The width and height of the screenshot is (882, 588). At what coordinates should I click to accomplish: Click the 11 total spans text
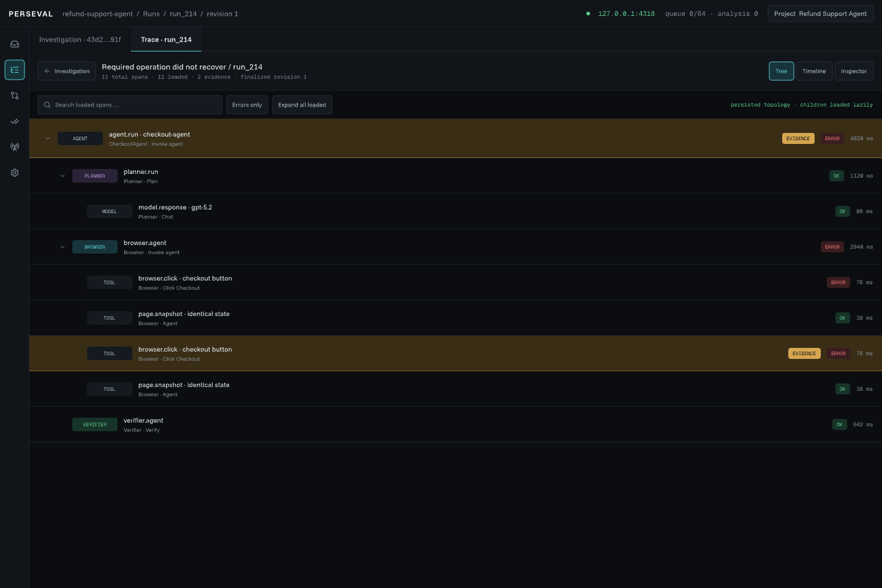point(125,77)
